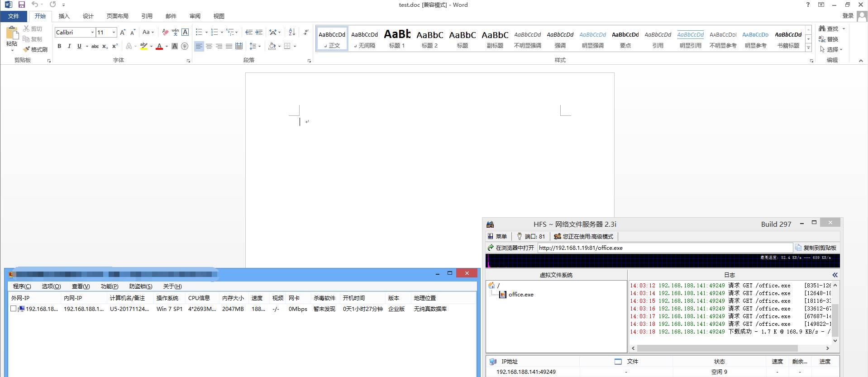Align the paragraph text to the right
868x377 pixels.
pos(219,46)
